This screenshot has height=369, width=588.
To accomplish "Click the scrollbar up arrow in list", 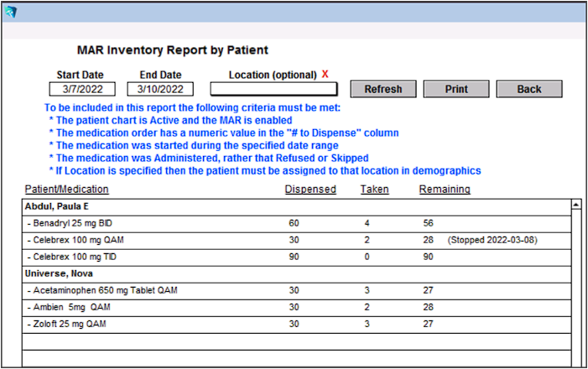I will 576,205.
